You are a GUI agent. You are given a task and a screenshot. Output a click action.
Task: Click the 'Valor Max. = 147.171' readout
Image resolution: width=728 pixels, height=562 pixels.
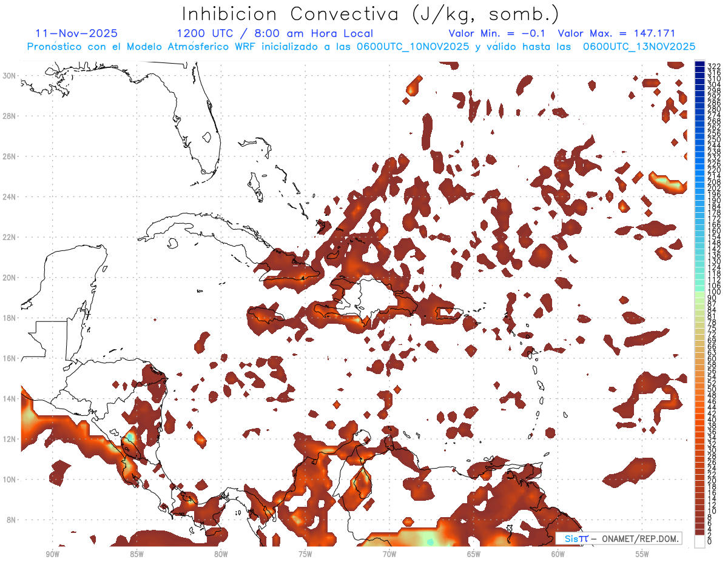(616, 33)
